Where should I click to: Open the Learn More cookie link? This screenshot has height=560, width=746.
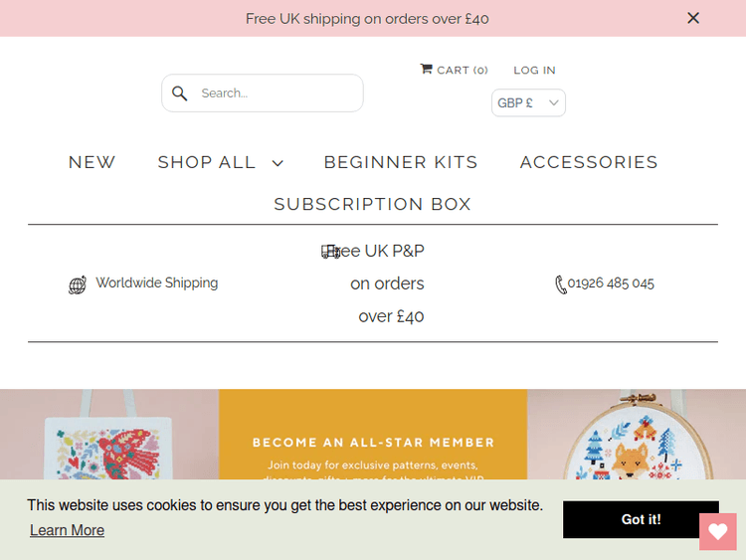(67, 530)
